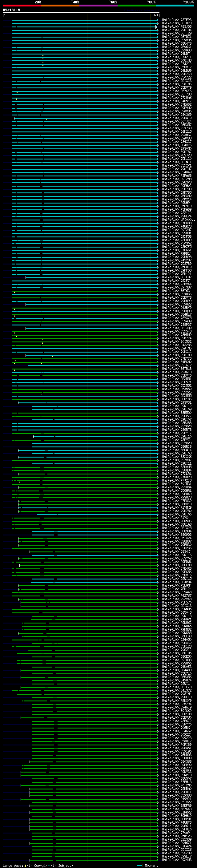Image resolution: width=197 pixels, height=868 pixels.
Task: Click yellow gap marker on Q9M4T0 row
Action: click(x=46, y=119)
